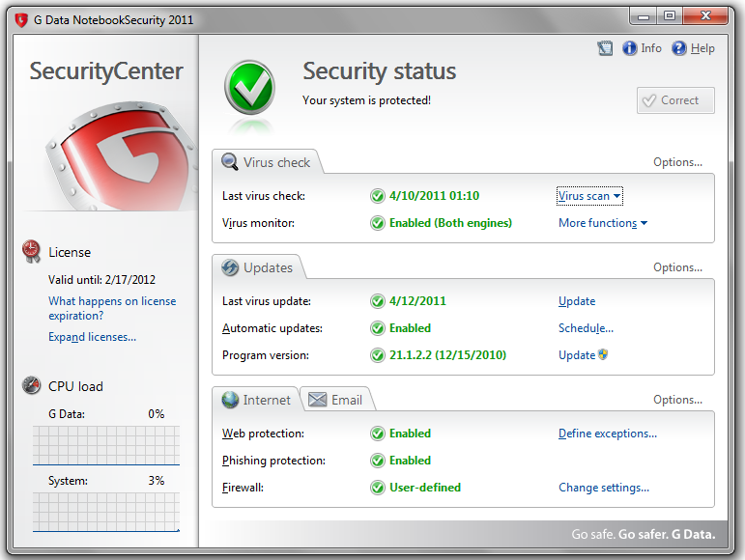Click the User-defined firewall status text
745x560 pixels.
click(425, 488)
